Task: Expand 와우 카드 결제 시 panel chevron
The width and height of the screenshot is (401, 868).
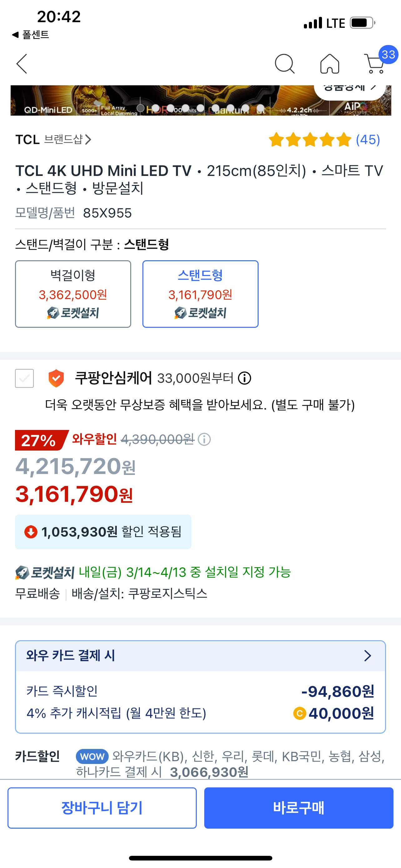Action: [368, 656]
